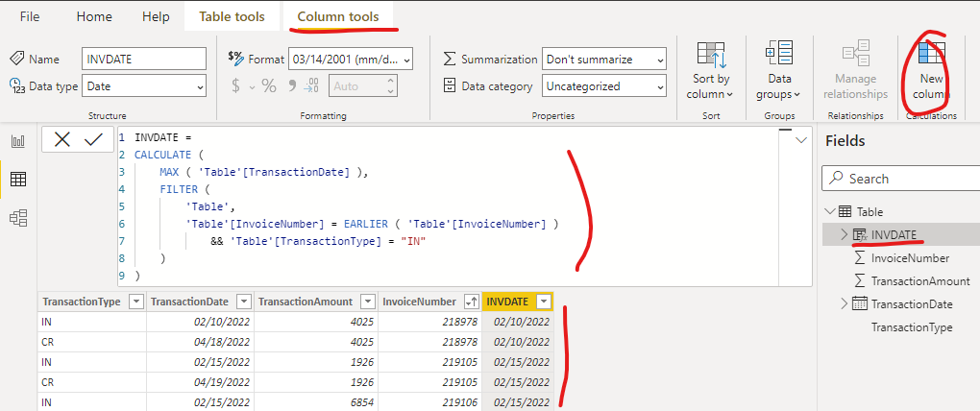Select the InvoiceNumber field in Fields
Image resolution: width=980 pixels, height=411 pixels.
click(x=910, y=258)
